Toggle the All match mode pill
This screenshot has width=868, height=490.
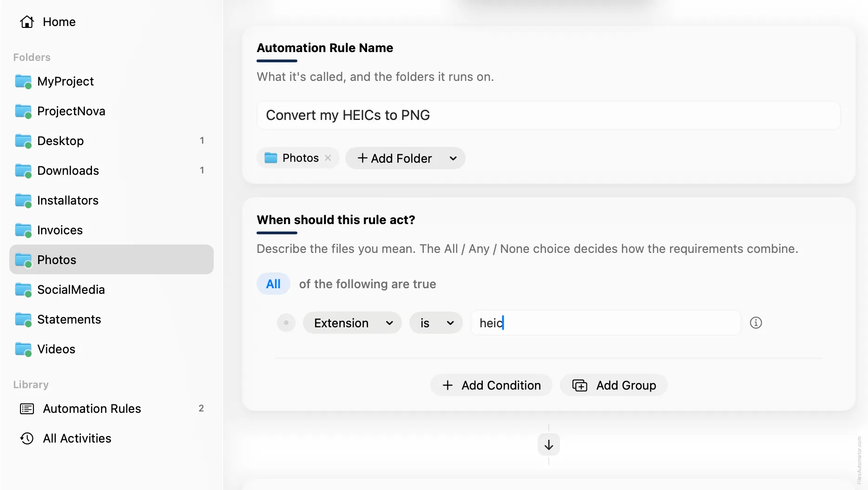click(273, 284)
